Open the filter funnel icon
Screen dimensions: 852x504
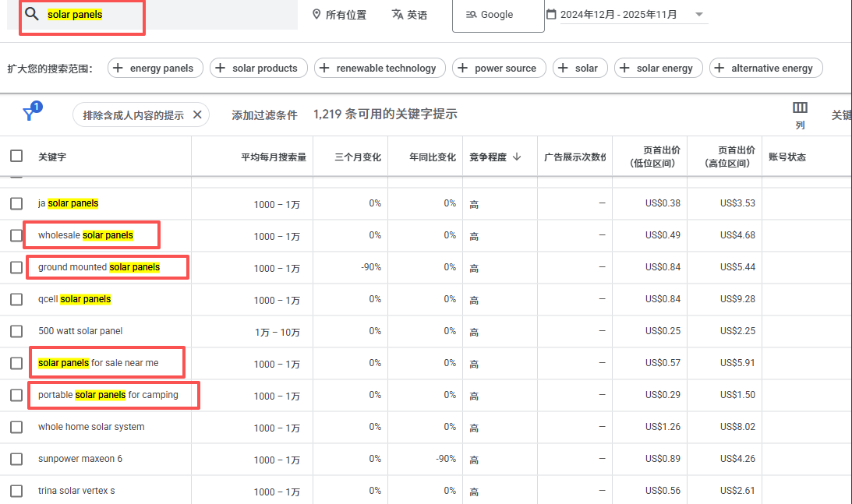(x=29, y=115)
